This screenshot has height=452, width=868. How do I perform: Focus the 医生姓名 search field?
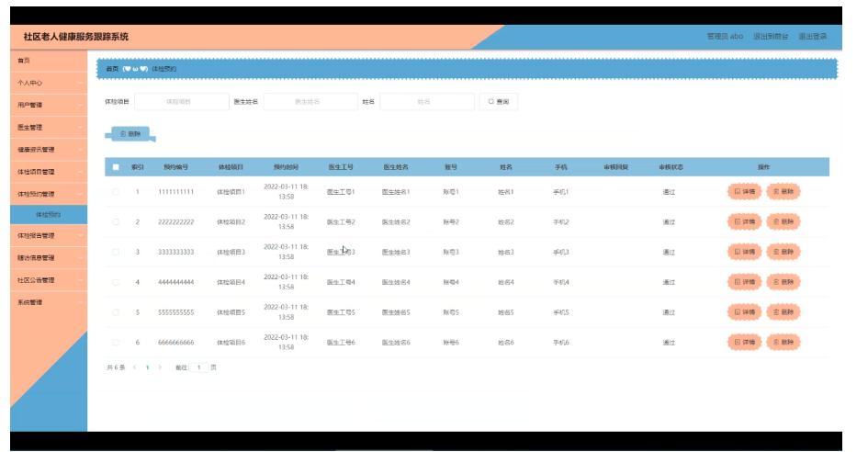pos(310,101)
